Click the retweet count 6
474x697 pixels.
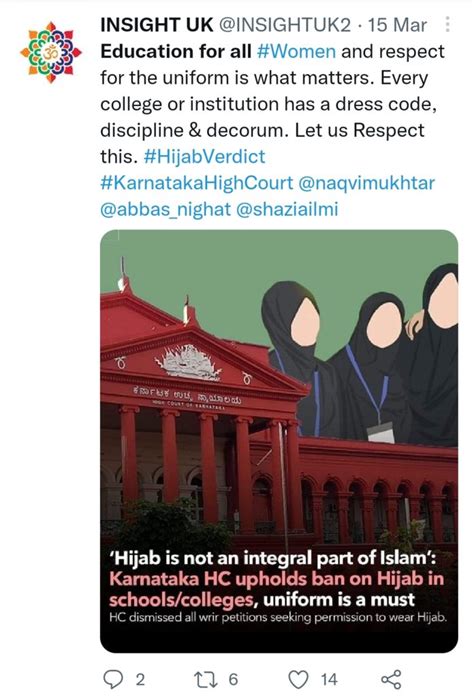pos(233,680)
